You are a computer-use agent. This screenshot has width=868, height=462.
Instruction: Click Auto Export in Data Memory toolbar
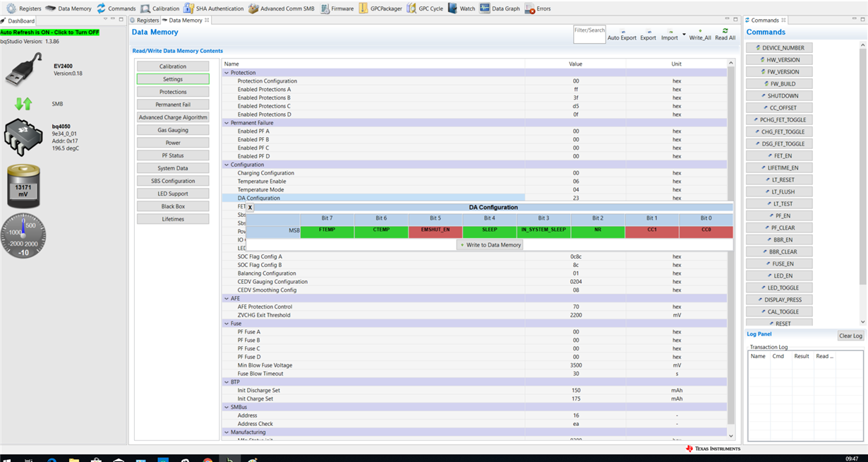pyautogui.click(x=622, y=35)
